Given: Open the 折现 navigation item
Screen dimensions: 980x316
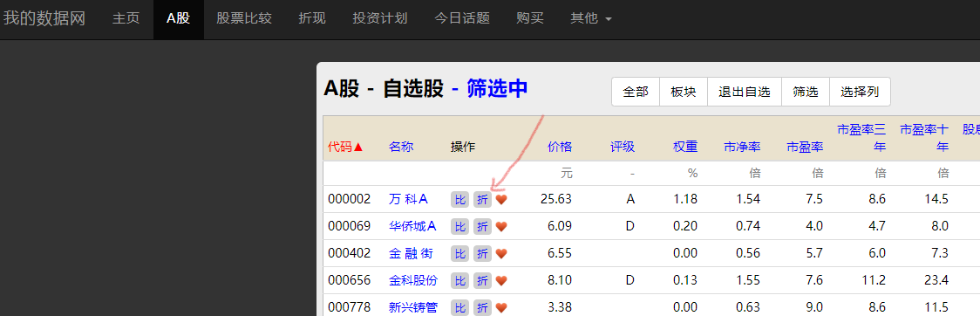Looking at the screenshot, I should point(312,19).
